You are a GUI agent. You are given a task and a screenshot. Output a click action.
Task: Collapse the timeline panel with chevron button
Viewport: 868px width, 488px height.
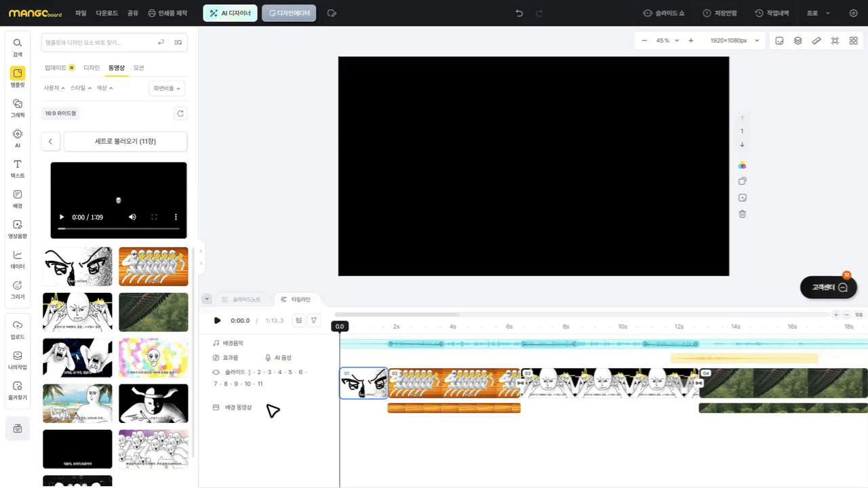tap(207, 299)
